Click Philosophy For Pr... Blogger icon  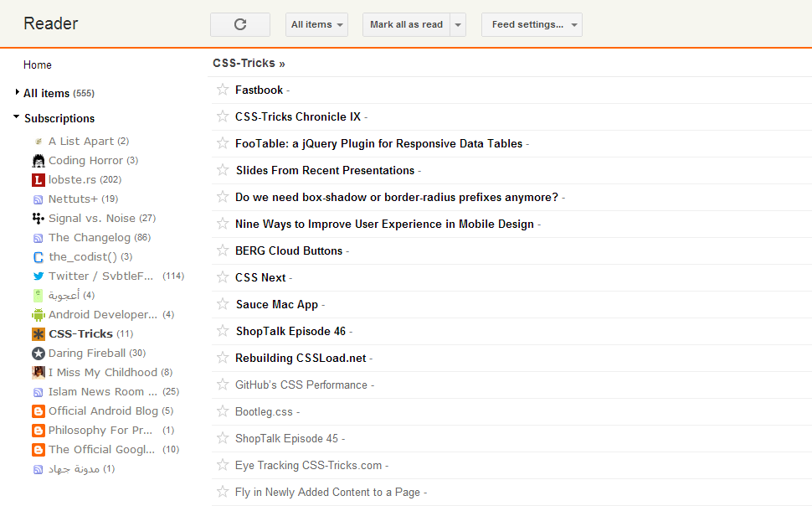(39, 431)
